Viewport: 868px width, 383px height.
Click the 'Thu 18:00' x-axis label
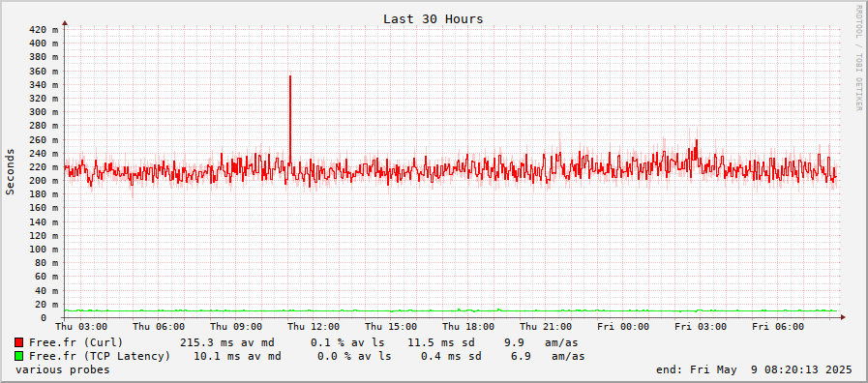(x=469, y=327)
